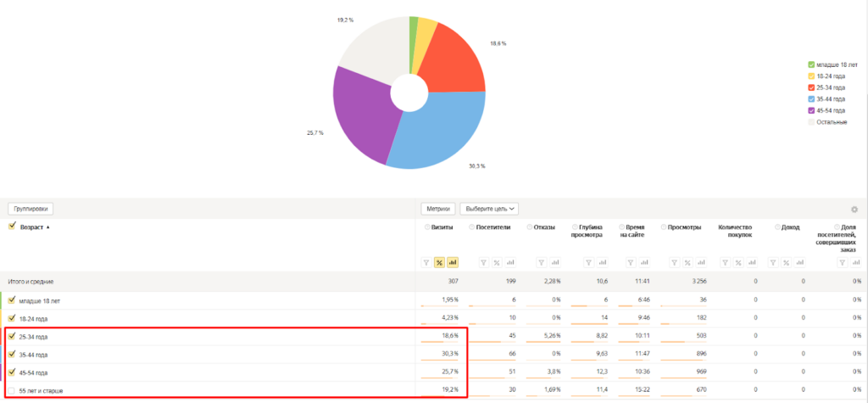This screenshot has width=868, height=403.
Task: Click the 'Остальные' legend entry
Action: tap(831, 122)
